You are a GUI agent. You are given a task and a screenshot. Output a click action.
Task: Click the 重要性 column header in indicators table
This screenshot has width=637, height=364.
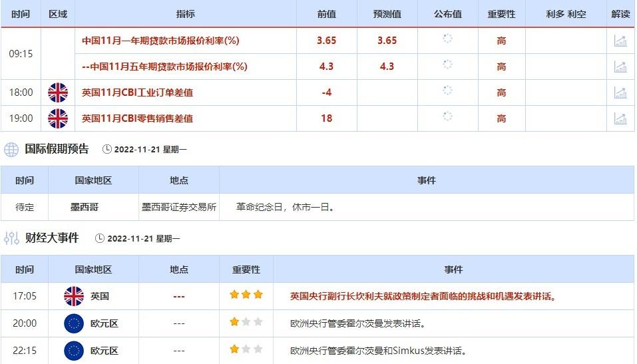pyautogui.click(x=501, y=14)
